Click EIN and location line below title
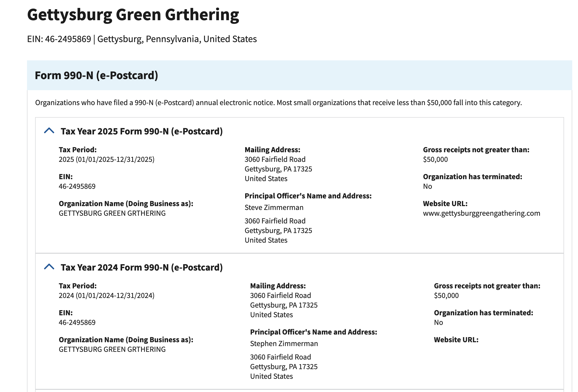 (142, 39)
